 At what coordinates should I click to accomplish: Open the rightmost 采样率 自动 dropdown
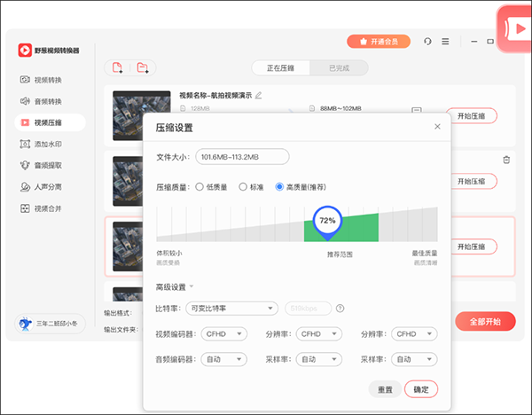coord(414,359)
